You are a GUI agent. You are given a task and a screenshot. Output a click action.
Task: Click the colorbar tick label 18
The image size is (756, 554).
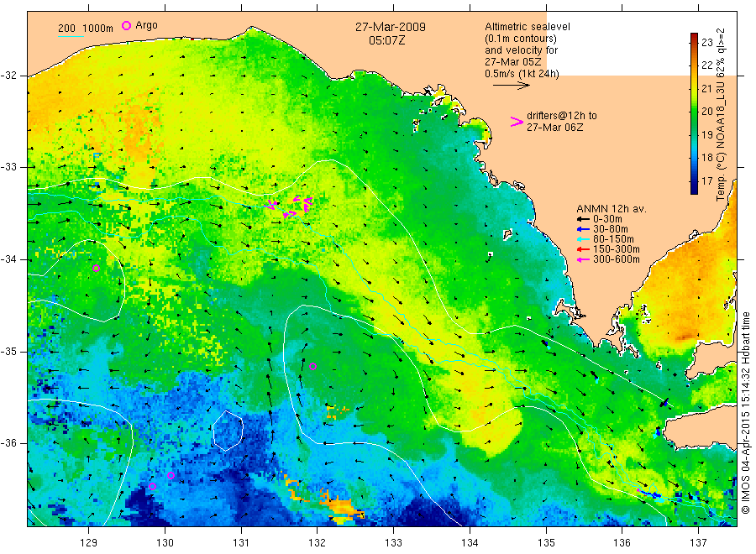coord(706,158)
